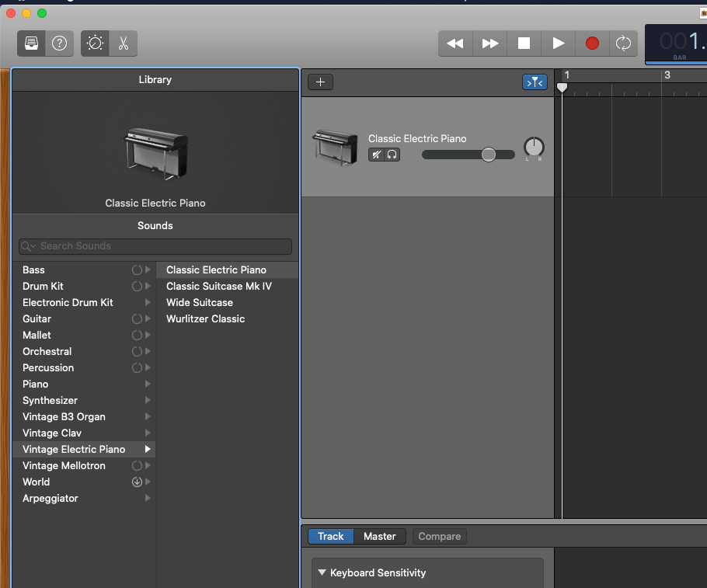Open Quick Help question mark button
This screenshot has height=588, width=707.
[59, 43]
